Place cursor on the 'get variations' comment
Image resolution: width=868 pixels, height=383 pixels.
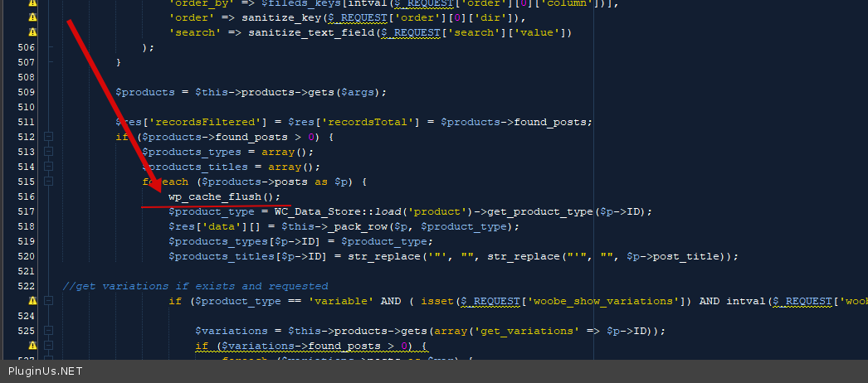[195, 286]
